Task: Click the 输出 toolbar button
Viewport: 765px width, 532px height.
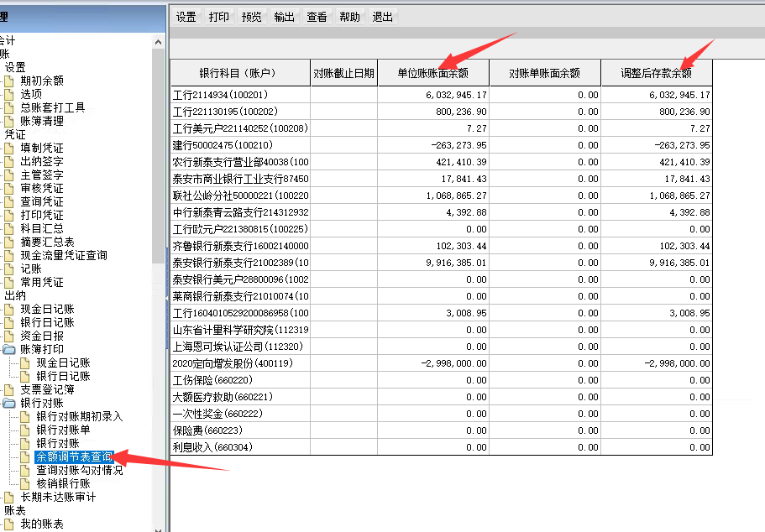Action: [x=284, y=17]
